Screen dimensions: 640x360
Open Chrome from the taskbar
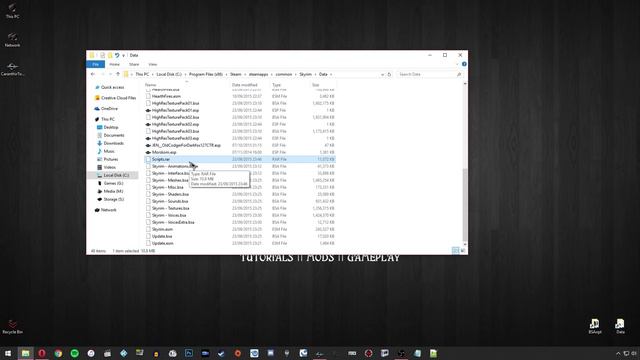58,353
